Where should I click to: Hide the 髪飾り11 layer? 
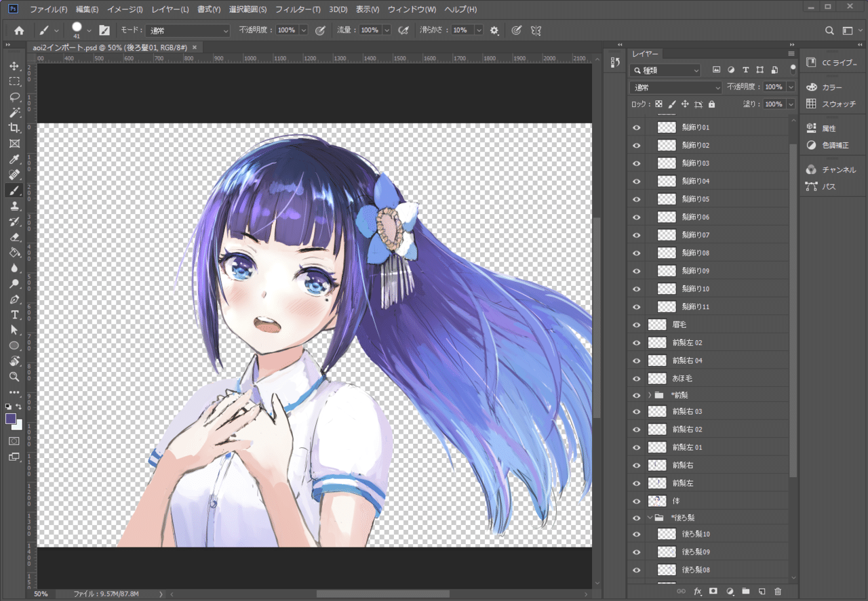click(x=636, y=307)
